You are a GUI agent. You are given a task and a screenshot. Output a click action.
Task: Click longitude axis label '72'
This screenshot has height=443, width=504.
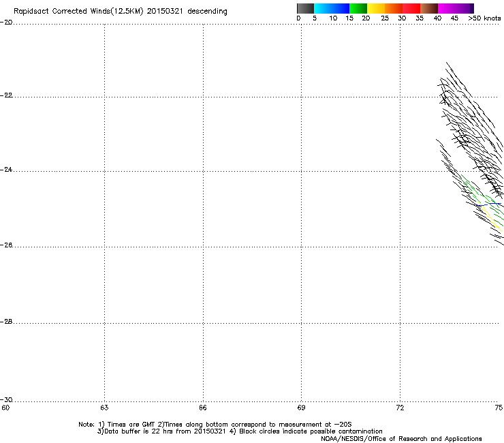click(400, 408)
